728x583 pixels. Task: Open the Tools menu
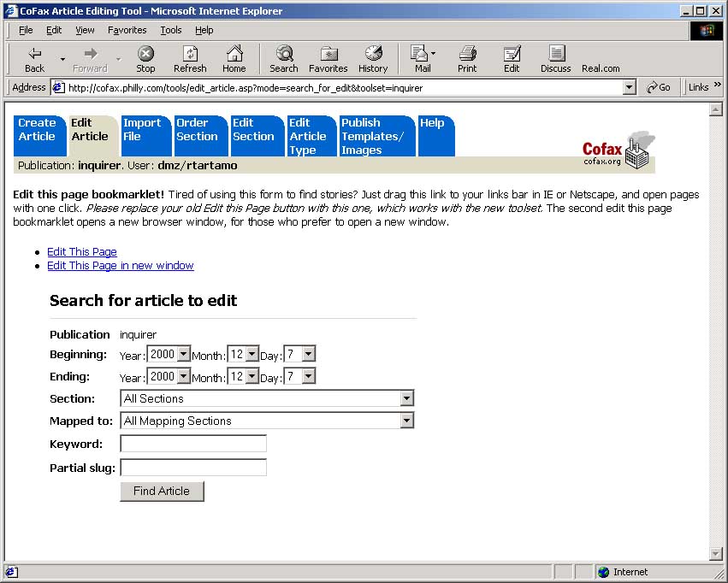(171, 30)
